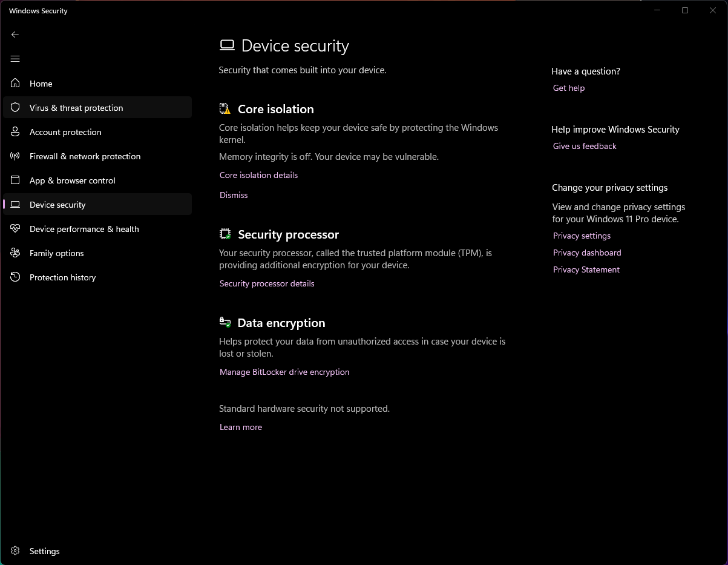Click the Account protection person icon

tap(16, 132)
